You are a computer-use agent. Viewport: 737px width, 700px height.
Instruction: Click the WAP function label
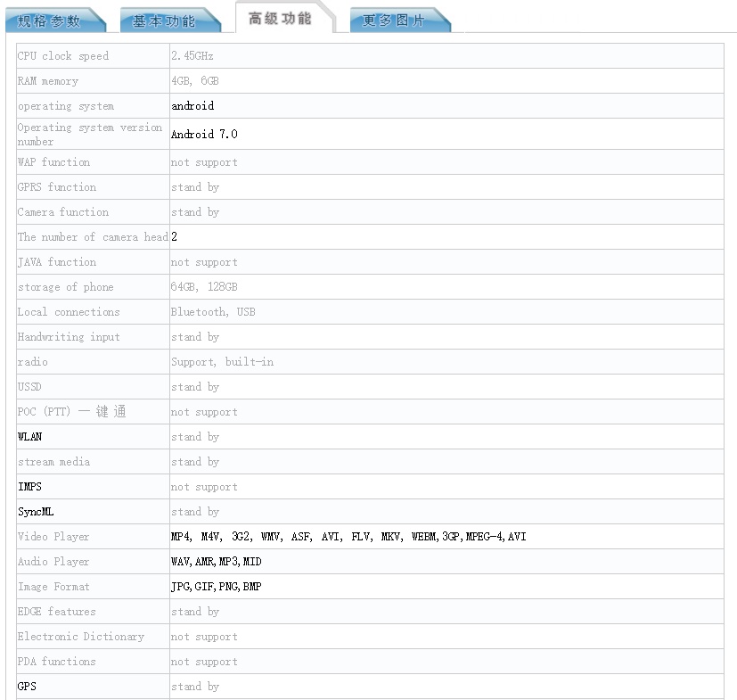point(53,162)
